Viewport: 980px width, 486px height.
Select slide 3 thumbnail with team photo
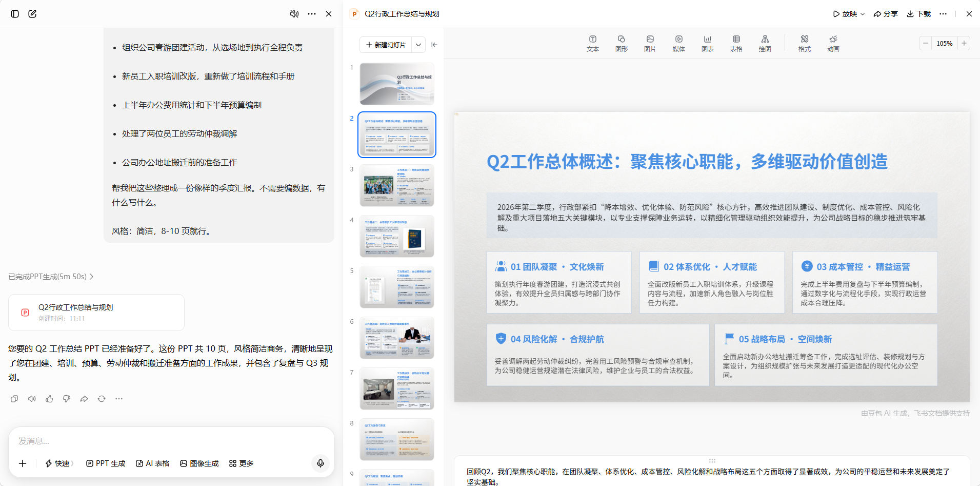pos(397,185)
